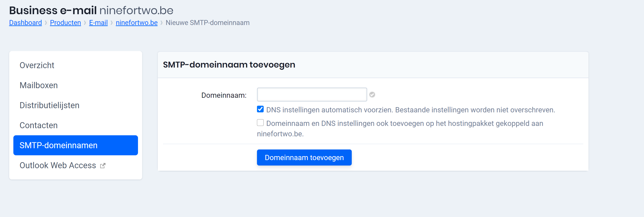Uncheck DNS instellingen automatisch voorzien
The height and width of the screenshot is (217, 644).
(x=260, y=109)
